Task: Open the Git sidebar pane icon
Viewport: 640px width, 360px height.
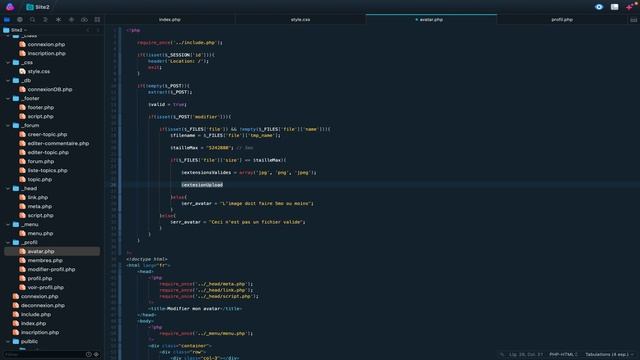Action: coord(71,20)
